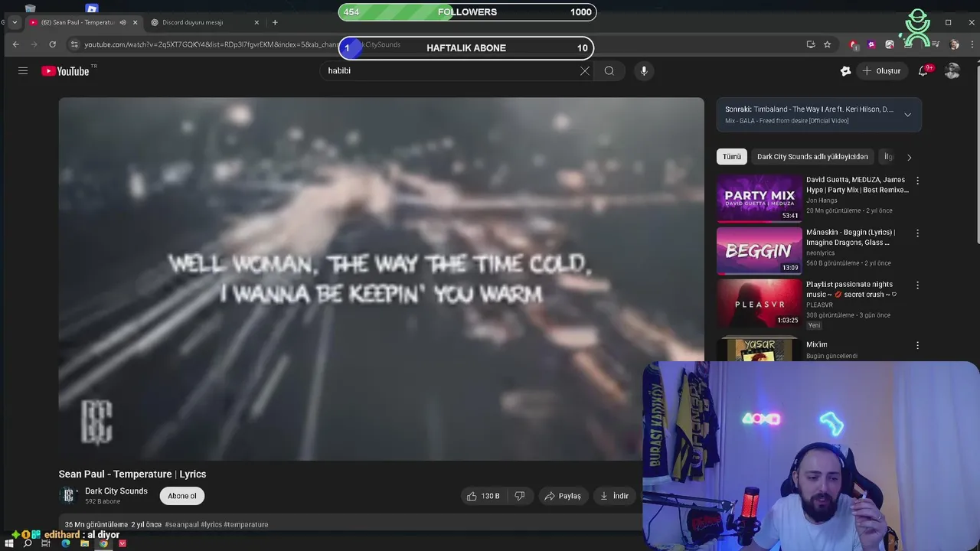Open the YouTube notifications bell
The image size is (980, 551).
(x=923, y=70)
